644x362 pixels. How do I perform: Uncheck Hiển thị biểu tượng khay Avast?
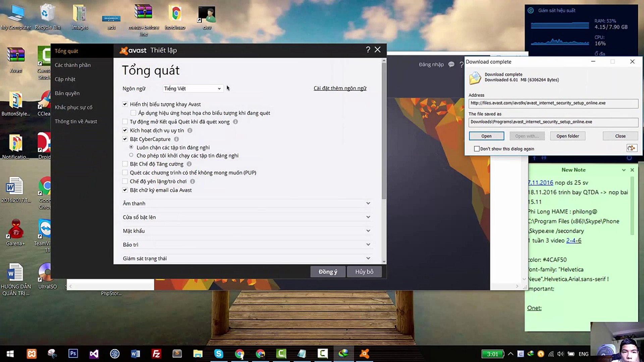[125, 104]
